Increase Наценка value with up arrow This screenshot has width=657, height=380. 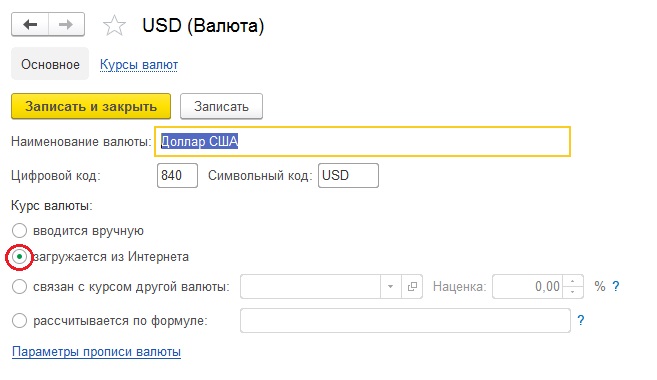tap(572, 281)
